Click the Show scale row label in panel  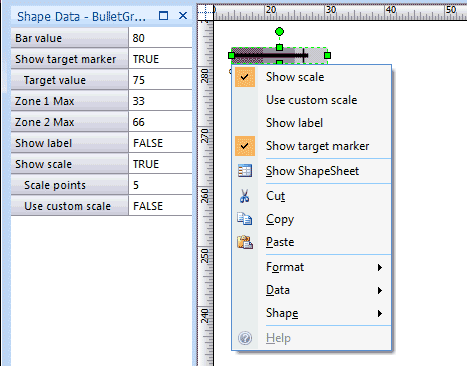click(70, 164)
